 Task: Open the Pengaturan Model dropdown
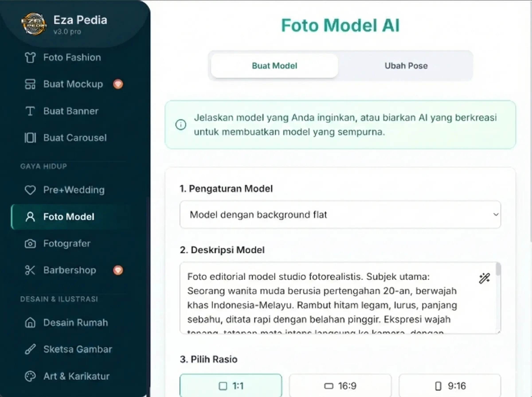(340, 215)
